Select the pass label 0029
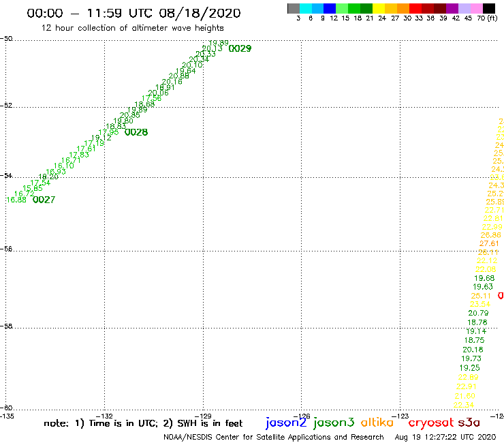Viewport: 504px width, 443px height. coord(240,48)
